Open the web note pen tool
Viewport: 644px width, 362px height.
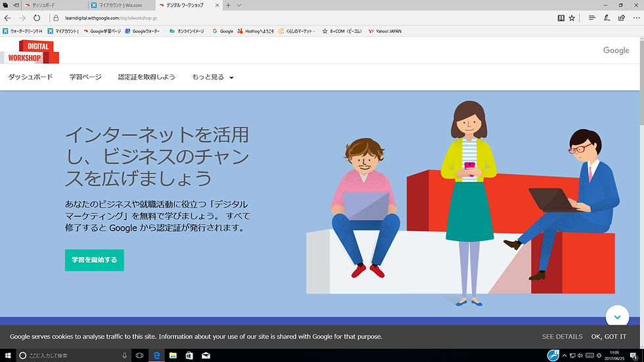(x=607, y=18)
